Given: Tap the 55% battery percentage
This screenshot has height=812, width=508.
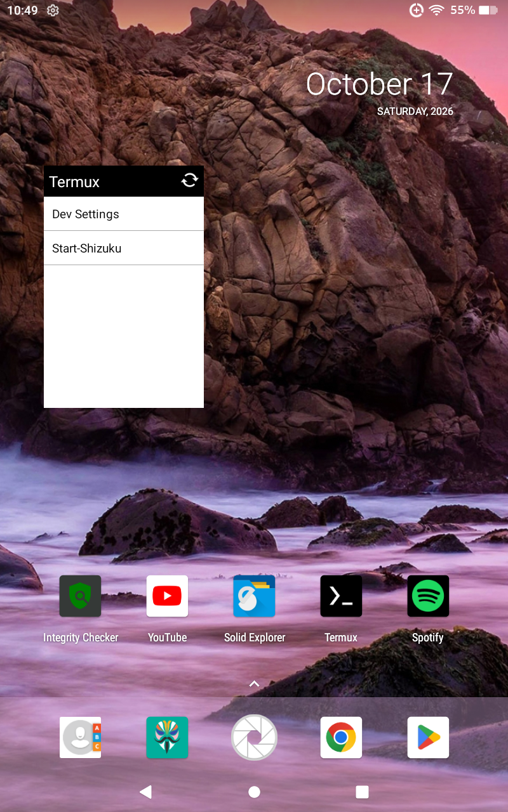Looking at the screenshot, I should [462, 10].
